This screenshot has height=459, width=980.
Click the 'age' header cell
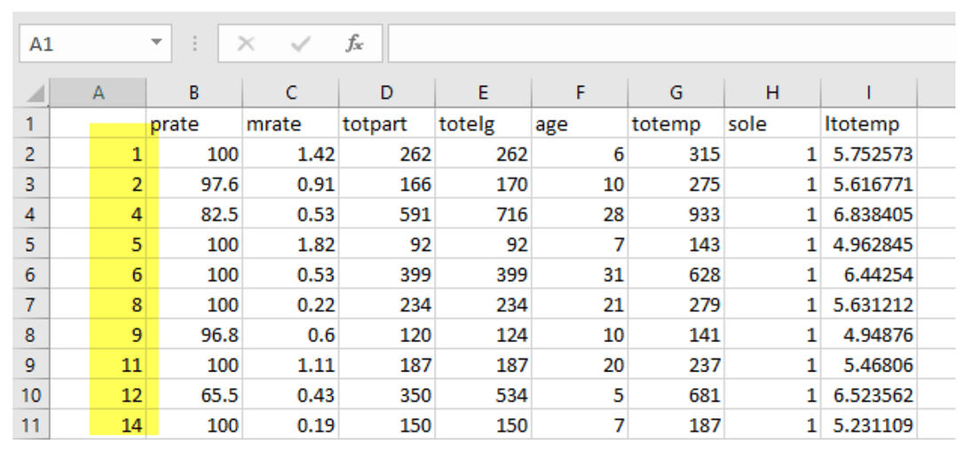pos(580,123)
